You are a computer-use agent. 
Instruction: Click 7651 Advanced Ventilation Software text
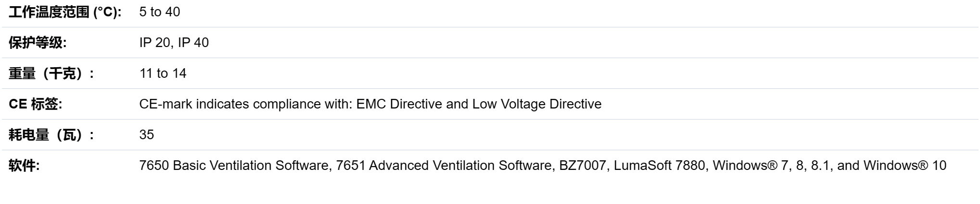click(444, 166)
